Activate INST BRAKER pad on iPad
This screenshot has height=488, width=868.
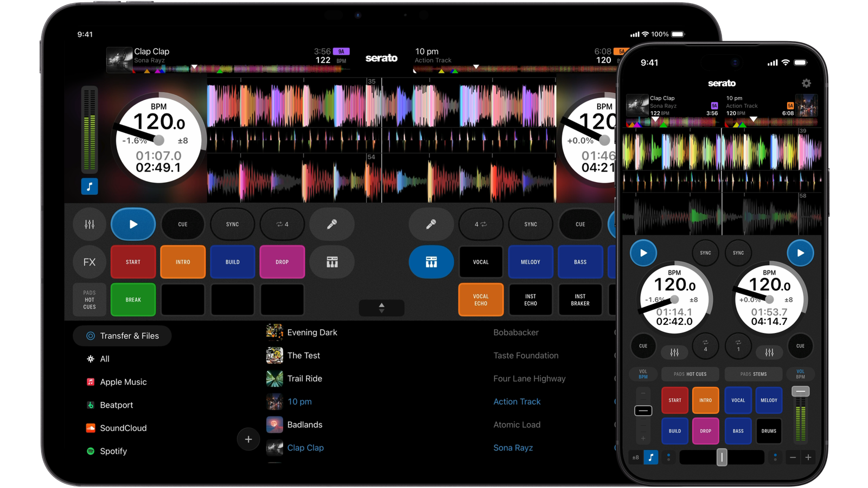click(580, 299)
